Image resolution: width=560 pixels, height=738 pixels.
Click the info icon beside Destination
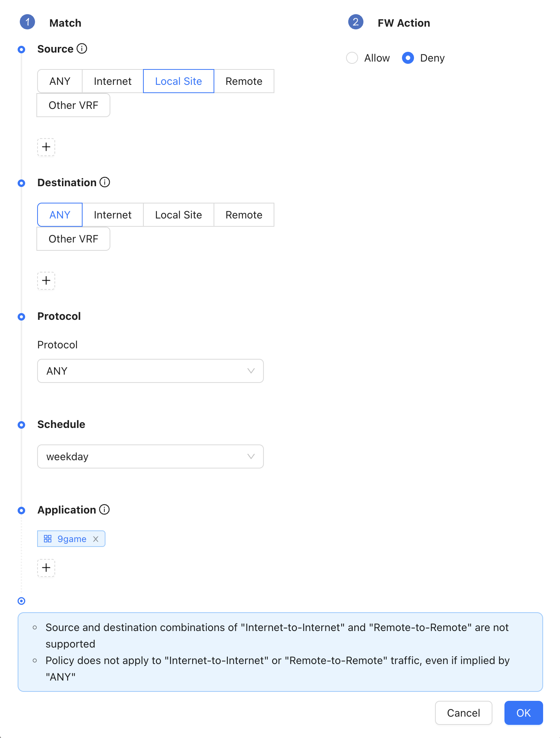[105, 182]
